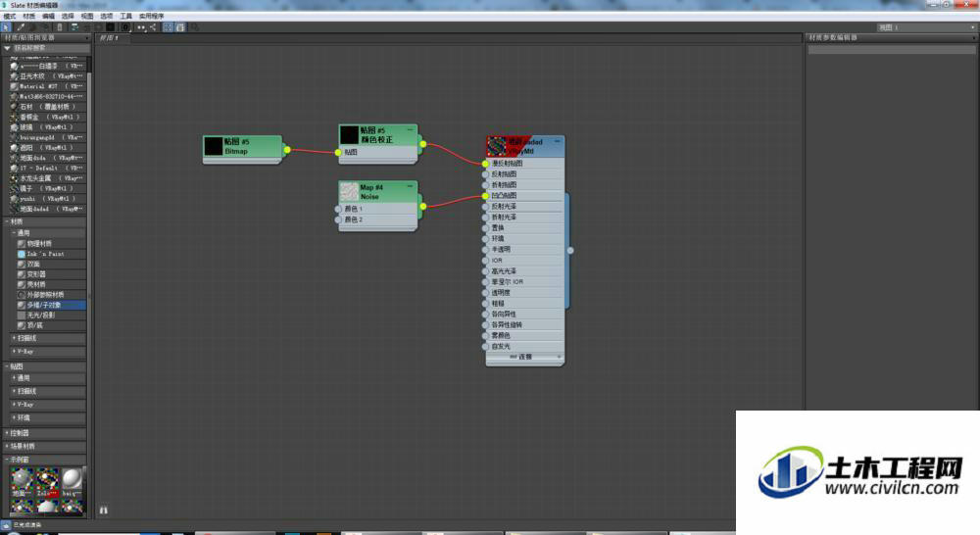Open the 视图 1 dropdown at top right
The image size is (980, 535).
(x=926, y=26)
